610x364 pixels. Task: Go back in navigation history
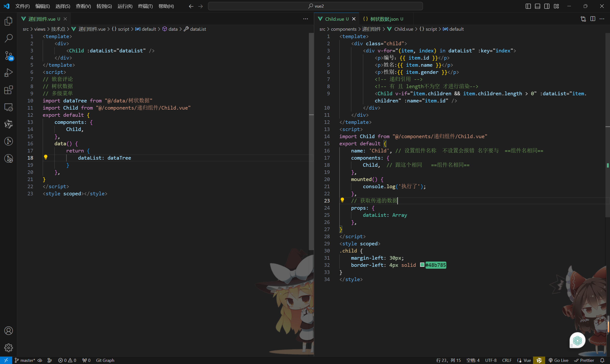191,6
